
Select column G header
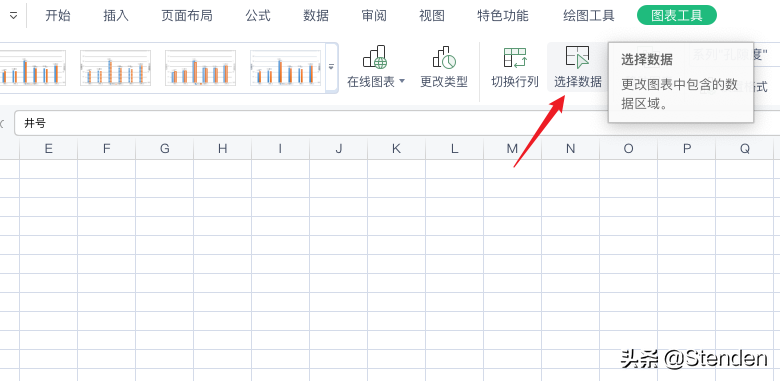(165, 149)
